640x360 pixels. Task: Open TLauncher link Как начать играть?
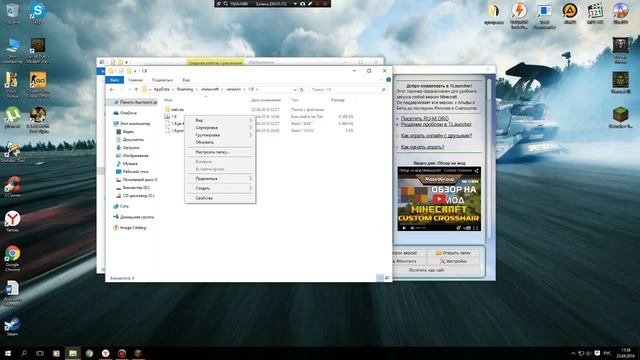tap(422, 147)
